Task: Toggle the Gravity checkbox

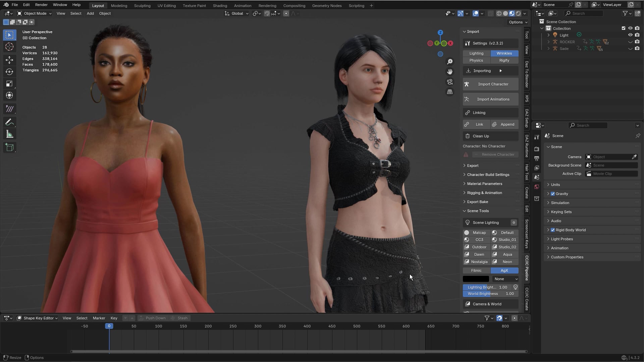Action: click(553, 194)
